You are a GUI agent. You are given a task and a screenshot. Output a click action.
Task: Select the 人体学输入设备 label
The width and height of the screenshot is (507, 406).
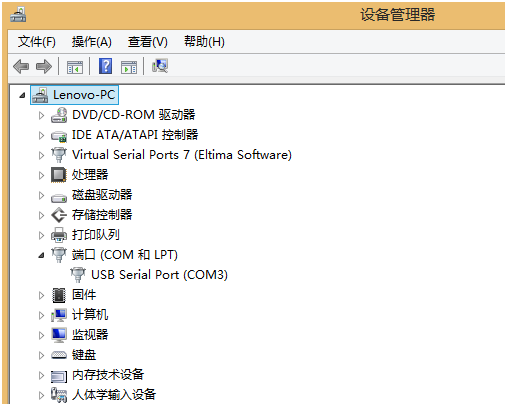point(114,395)
